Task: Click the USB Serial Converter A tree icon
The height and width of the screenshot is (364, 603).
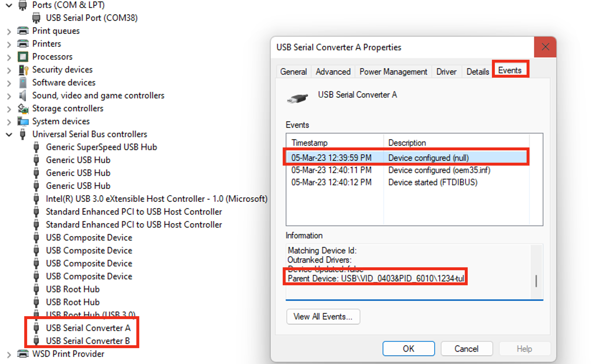Action: point(36,328)
